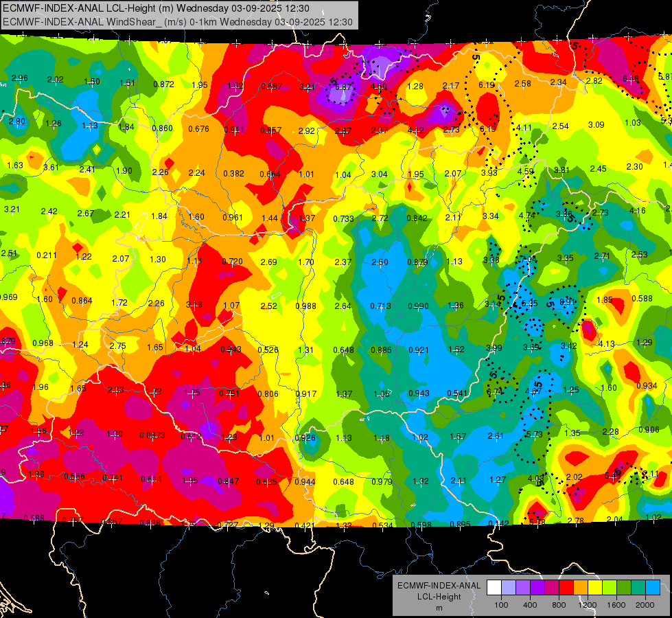Select the vivid violet legend swatch
Viewport: 672px width, 618px height.
(x=537, y=588)
